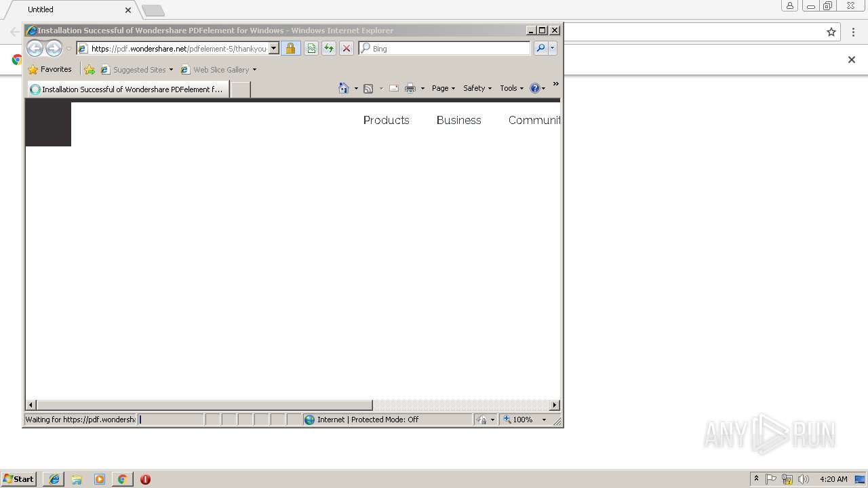This screenshot has width=868, height=488.
Task: Close the Chrome Untitled tab
Action: pos(128,10)
